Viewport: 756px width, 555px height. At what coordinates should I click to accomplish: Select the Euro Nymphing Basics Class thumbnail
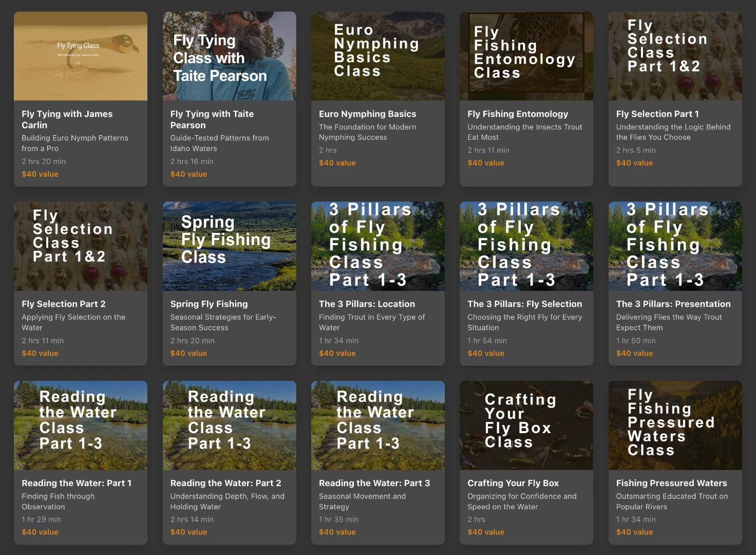(x=377, y=56)
